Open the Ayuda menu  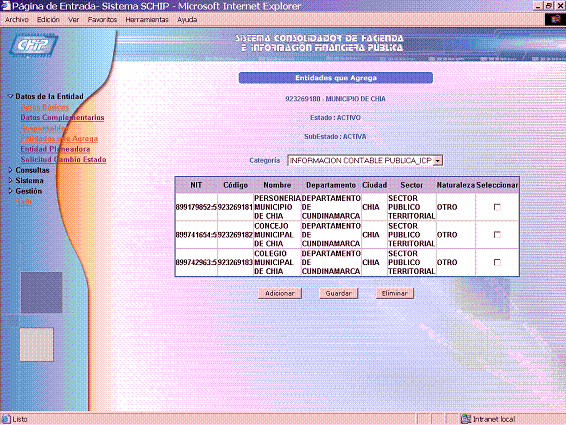[x=187, y=19]
